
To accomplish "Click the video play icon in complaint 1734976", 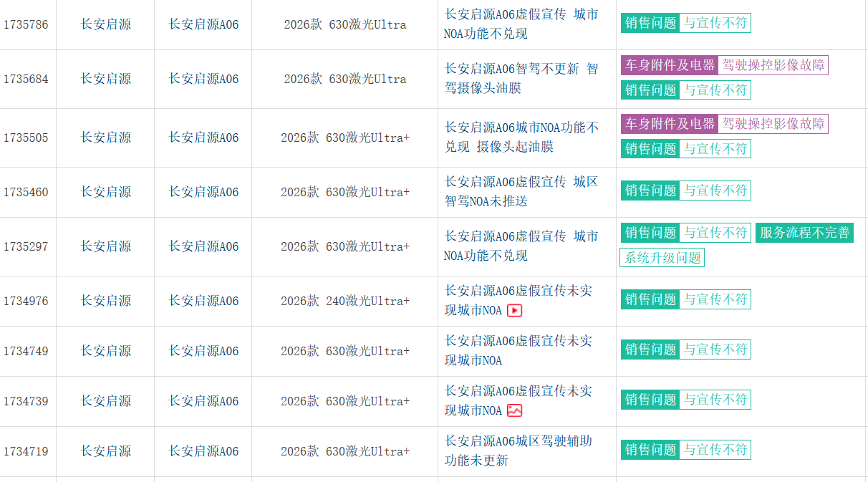I will click(514, 310).
